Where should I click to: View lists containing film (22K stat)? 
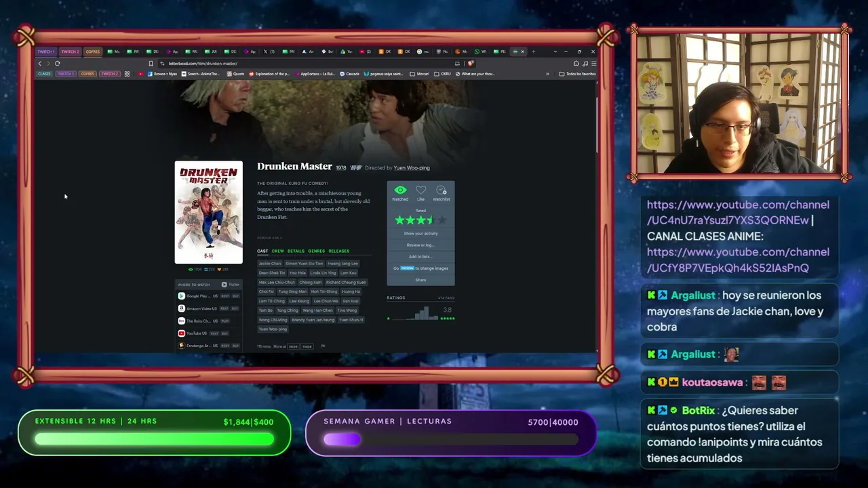pyautogui.click(x=210, y=269)
